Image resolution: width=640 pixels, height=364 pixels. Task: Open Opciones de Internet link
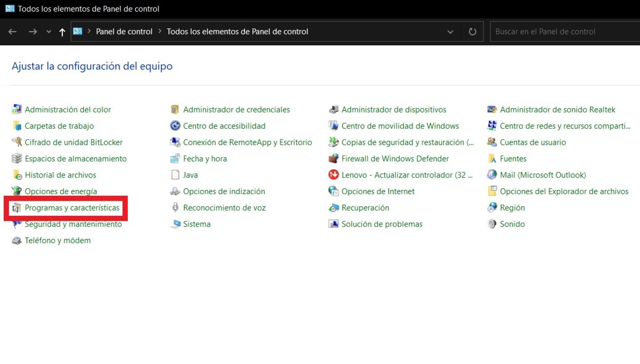pyautogui.click(x=378, y=192)
